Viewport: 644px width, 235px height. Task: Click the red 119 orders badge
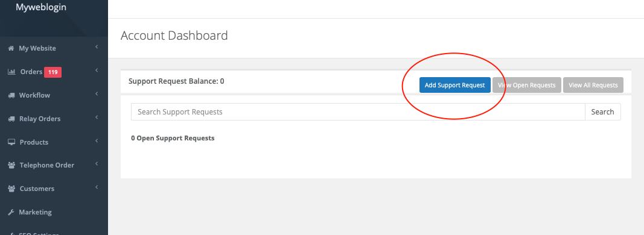pyautogui.click(x=53, y=72)
